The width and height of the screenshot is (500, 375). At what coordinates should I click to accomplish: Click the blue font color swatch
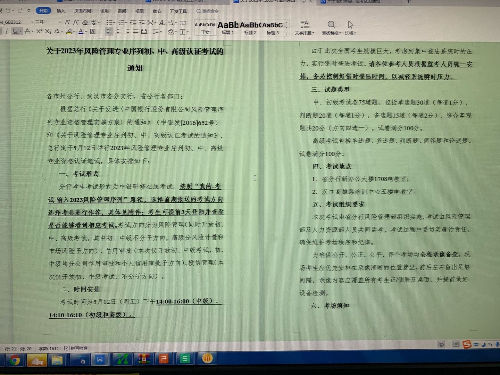click(x=81, y=32)
